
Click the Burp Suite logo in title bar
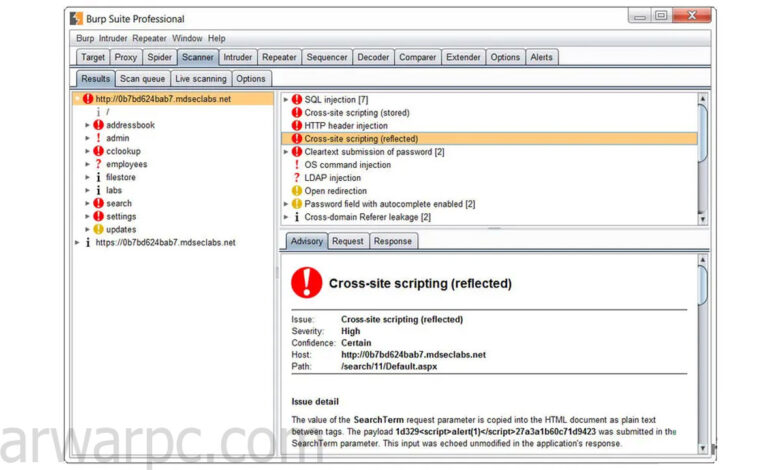point(76,18)
